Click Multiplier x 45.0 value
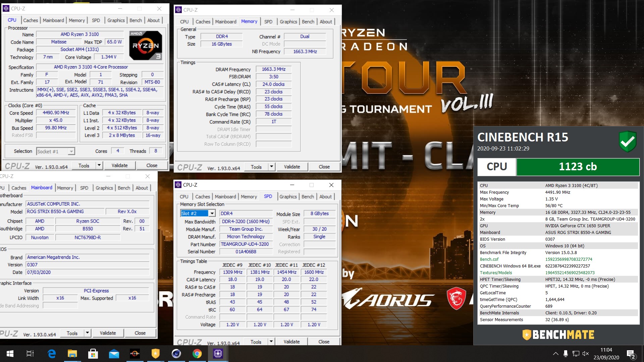 coord(56,120)
